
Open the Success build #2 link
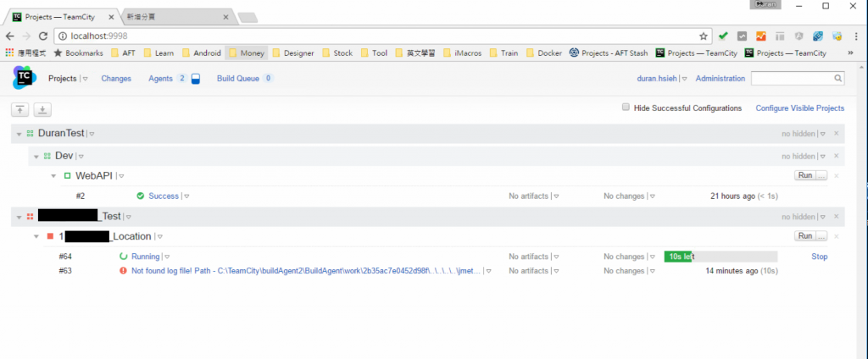[164, 196]
